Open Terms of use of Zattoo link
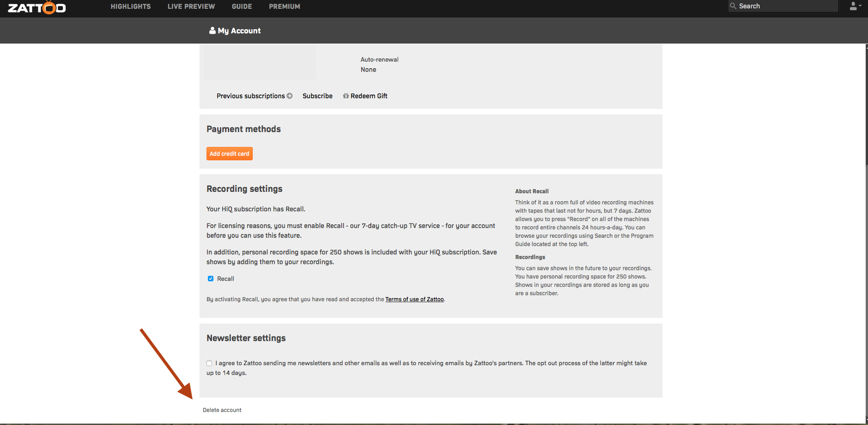Screen dimensions: 868x425 414,299
